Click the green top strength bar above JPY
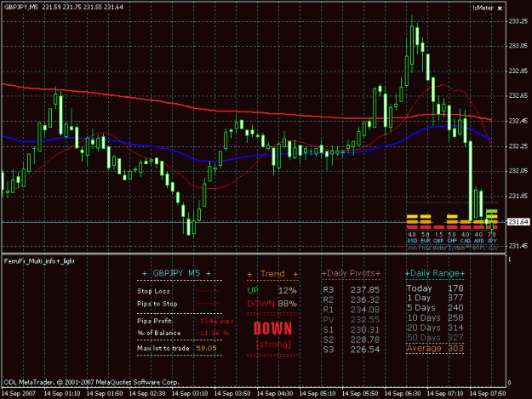Viewport: 532px width, 399px height. [x=492, y=211]
